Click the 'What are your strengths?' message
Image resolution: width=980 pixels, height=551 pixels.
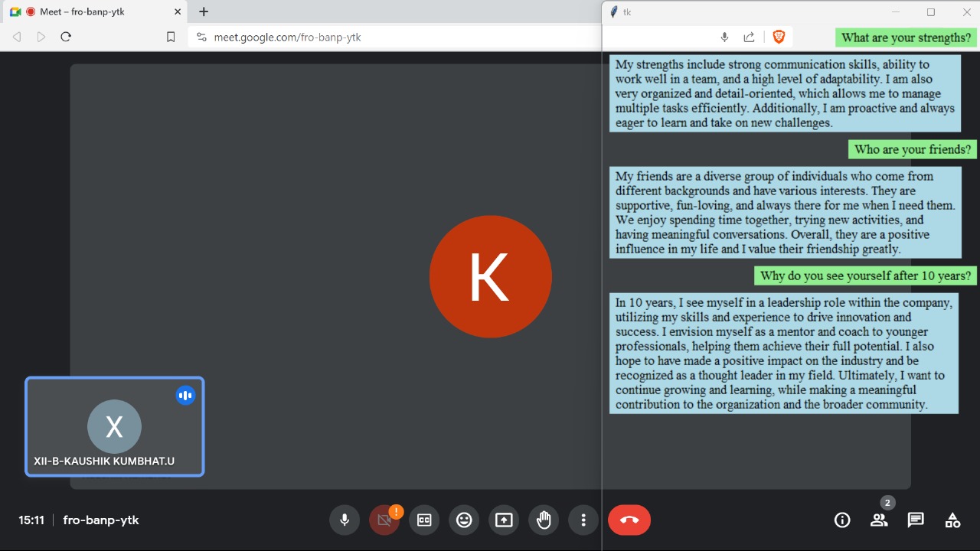tap(906, 37)
